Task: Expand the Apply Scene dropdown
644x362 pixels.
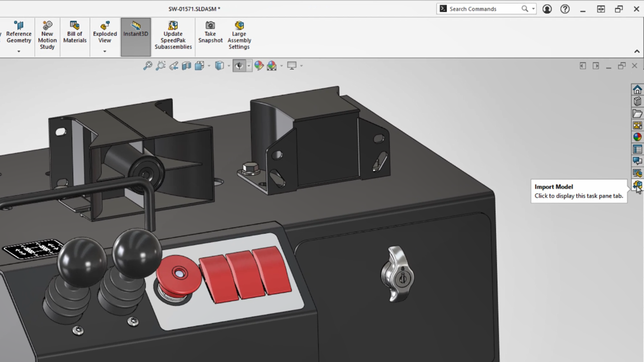Action: click(x=281, y=65)
